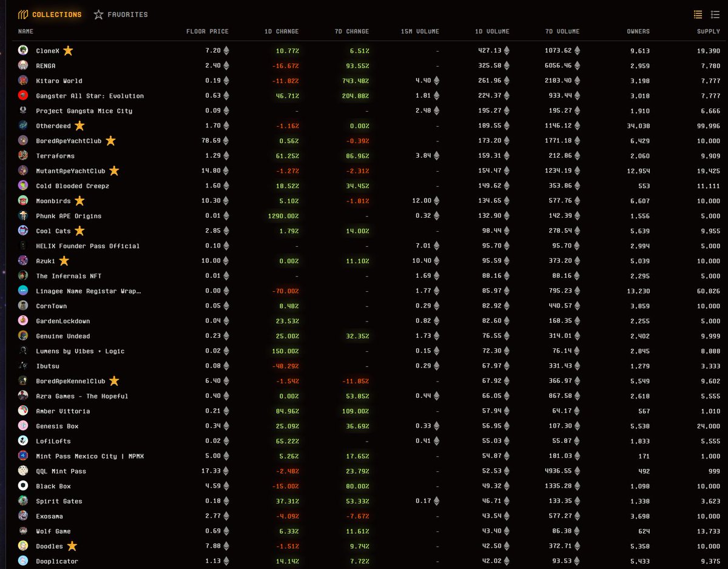Viewport: 728px width, 569px height.
Task: Open Azra Games - The Hopeful
Action: pos(82,396)
